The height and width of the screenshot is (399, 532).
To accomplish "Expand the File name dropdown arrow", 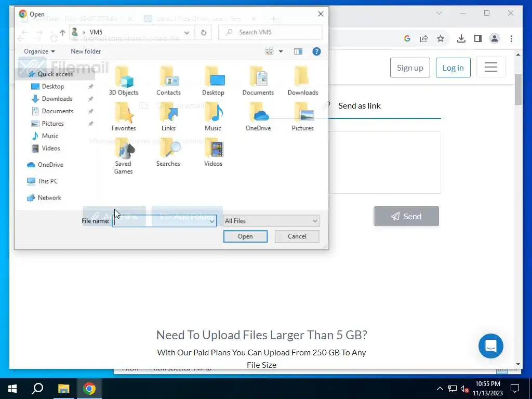I will click(212, 221).
